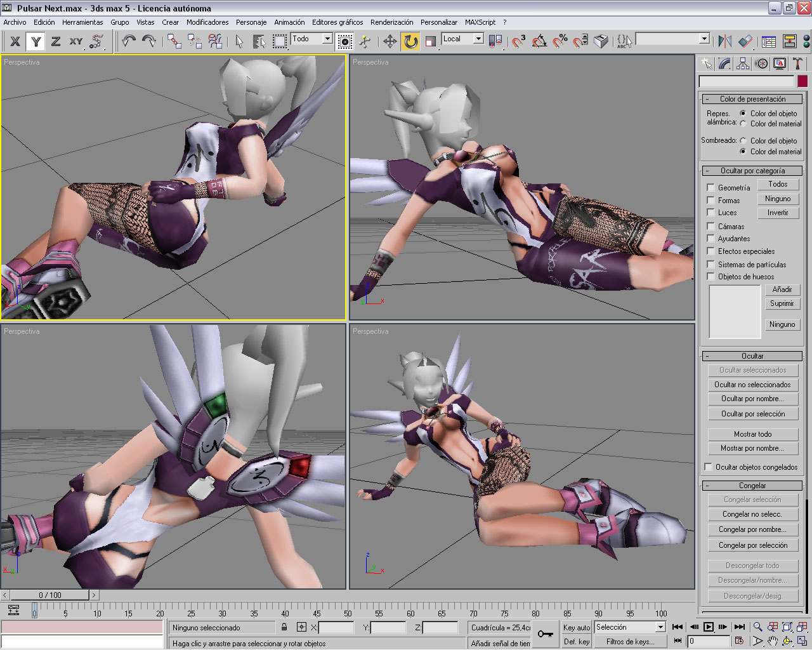The image size is (812, 650).
Task: Open the MAXScript menu
Action: [x=480, y=22]
